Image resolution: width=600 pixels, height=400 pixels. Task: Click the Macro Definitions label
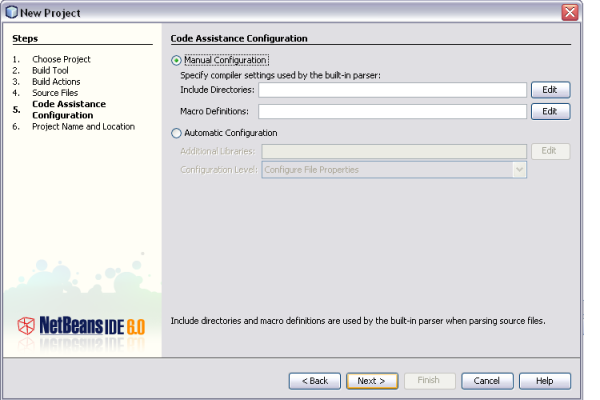click(x=214, y=111)
